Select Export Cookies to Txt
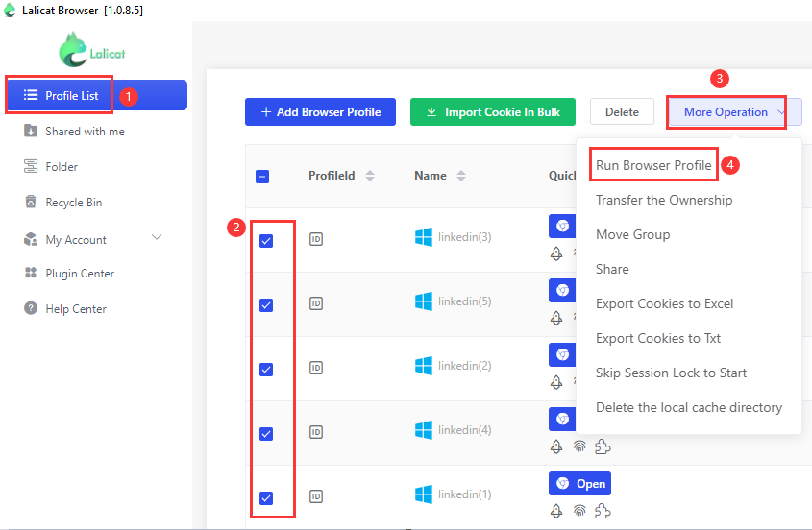812x530 pixels. (658, 339)
